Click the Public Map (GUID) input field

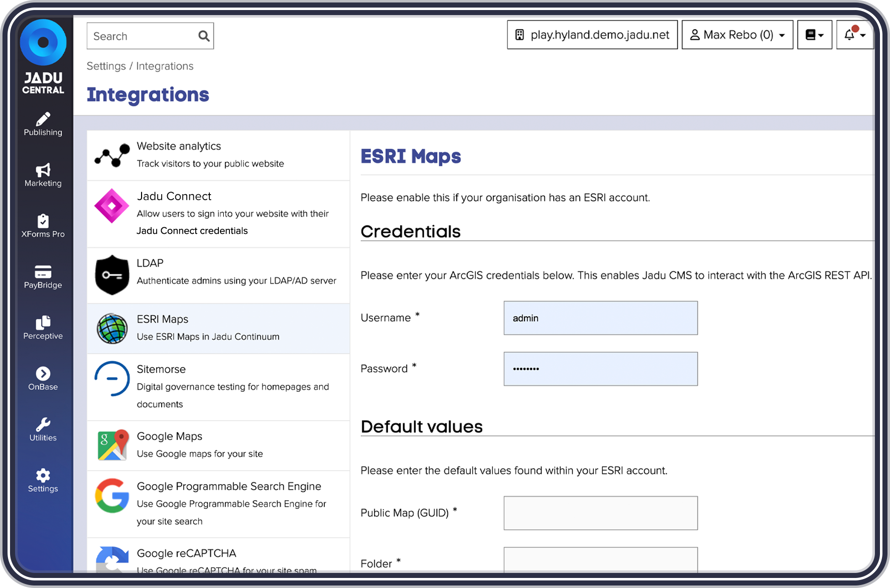coord(600,513)
